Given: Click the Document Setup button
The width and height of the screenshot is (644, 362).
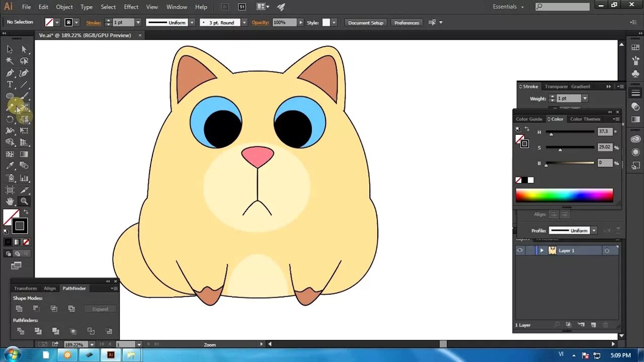Looking at the screenshot, I should (366, 23).
